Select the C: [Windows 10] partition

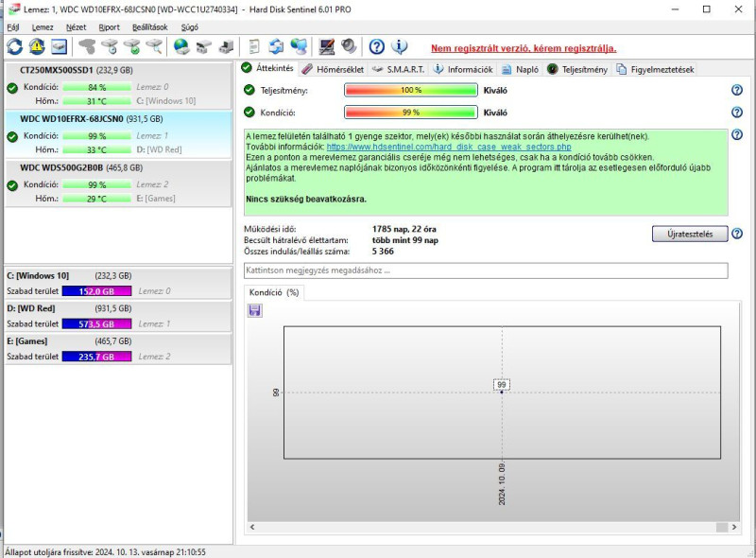coord(118,284)
